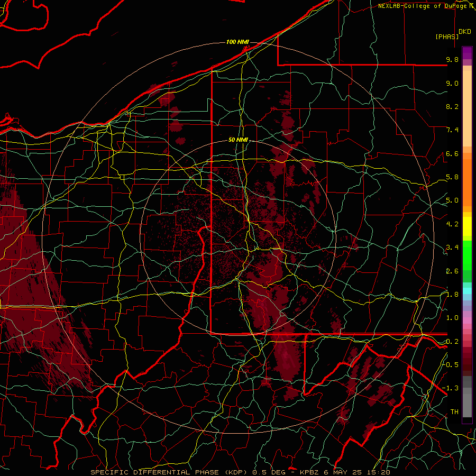Click the 1.0 color scale value

coord(452,318)
